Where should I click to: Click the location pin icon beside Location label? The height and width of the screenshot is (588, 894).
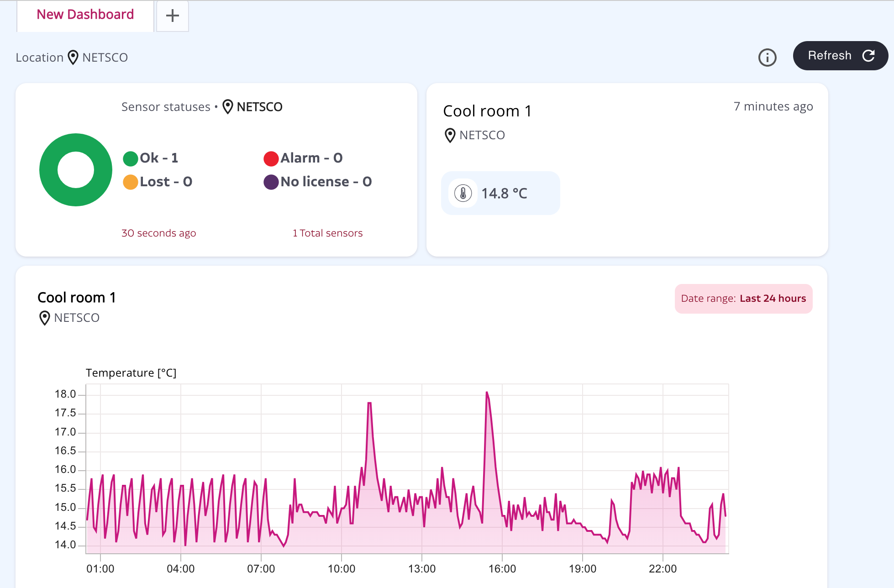(x=73, y=58)
